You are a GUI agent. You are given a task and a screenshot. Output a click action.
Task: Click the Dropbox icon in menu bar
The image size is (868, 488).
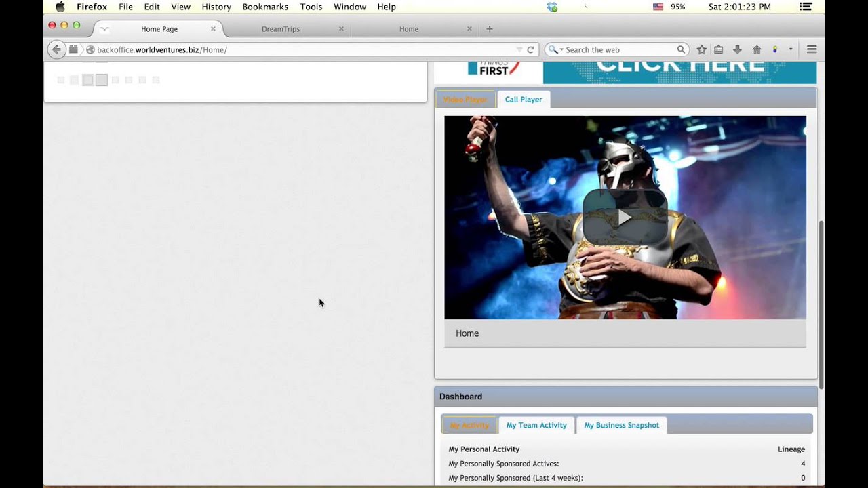(x=552, y=7)
